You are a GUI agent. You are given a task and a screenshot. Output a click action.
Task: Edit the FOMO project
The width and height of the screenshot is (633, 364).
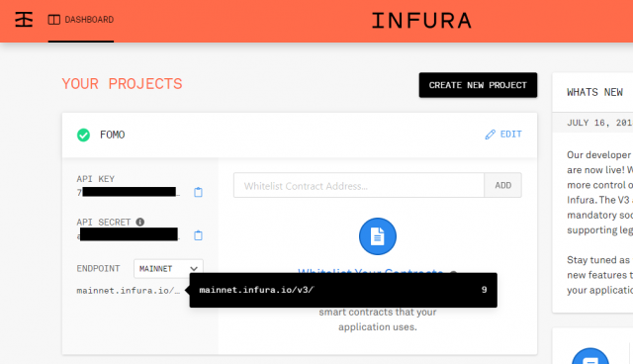[x=503, y=135]
